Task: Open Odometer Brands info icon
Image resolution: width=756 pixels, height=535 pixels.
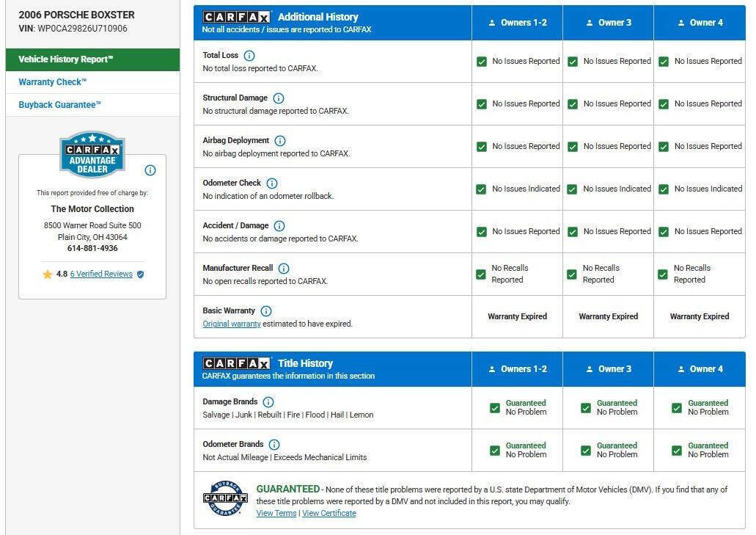Action: pyautogui.click(x=274, y=445)
